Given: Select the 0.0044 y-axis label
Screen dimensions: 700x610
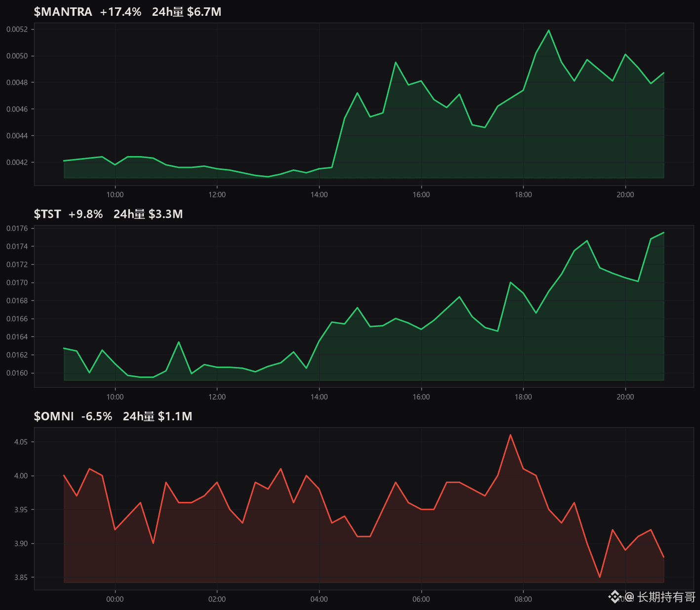Looking at the screenshot, I should pyautogui.click(x=17, y=136).
